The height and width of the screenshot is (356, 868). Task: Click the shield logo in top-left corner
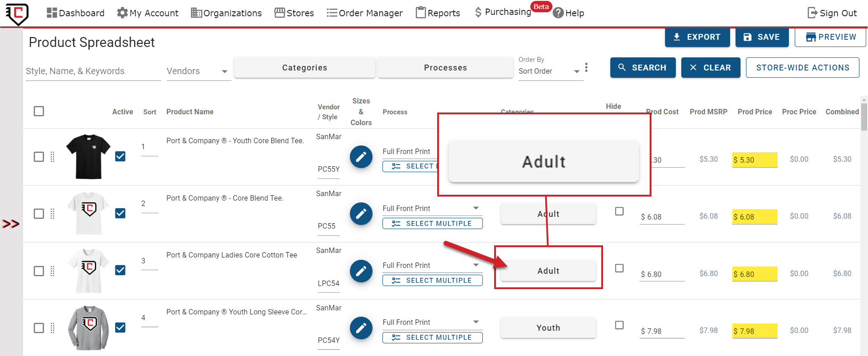(x=17, y=14)
